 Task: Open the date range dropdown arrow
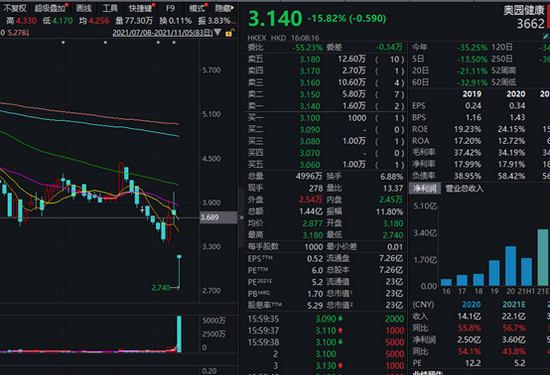217,33
